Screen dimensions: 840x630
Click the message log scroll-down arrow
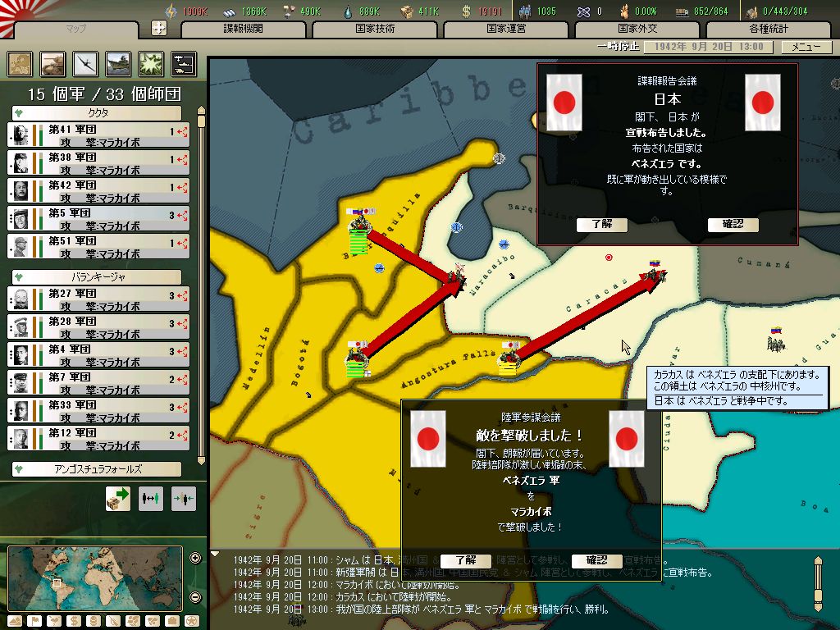click(818, 607)
